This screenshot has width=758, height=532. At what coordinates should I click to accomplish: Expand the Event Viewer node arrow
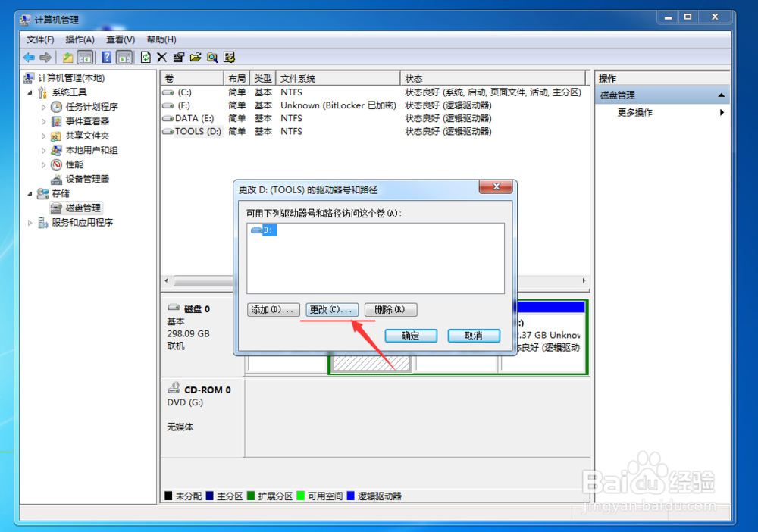pyautogui.click(x=43, y=121)
